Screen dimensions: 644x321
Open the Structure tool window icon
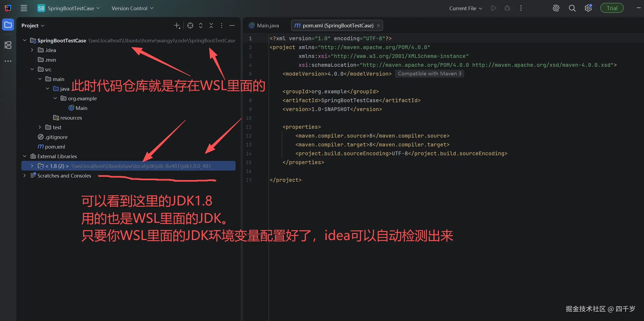8,45
